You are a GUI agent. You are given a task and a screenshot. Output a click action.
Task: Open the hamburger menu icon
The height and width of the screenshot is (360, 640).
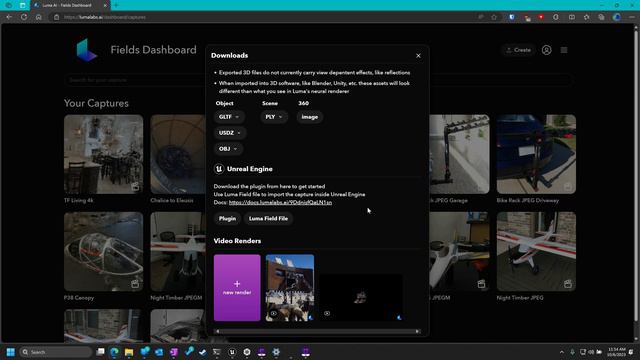coord(564,50)
